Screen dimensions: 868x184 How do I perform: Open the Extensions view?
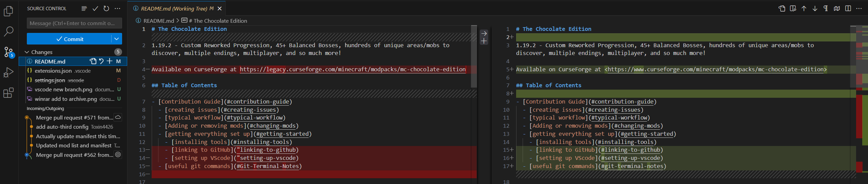tap(8, 93)
